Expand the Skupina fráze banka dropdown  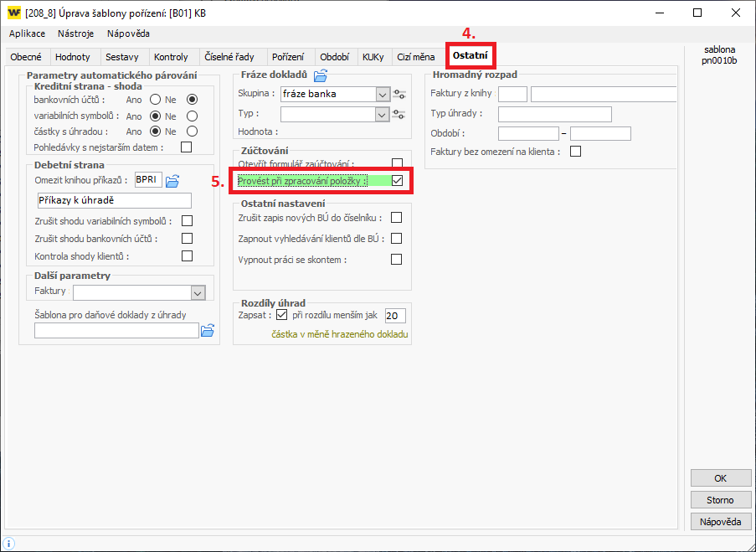[x=383, y=95]
